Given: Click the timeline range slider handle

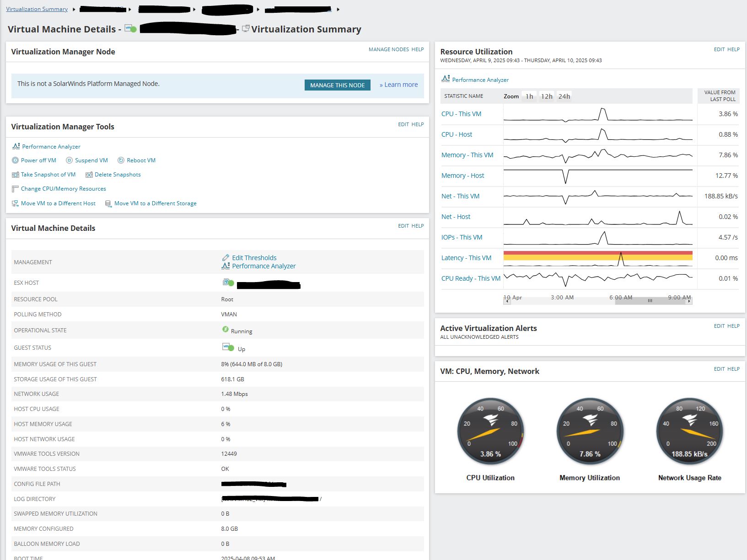Looking at the screenshot, I should [x=650, y=301].
